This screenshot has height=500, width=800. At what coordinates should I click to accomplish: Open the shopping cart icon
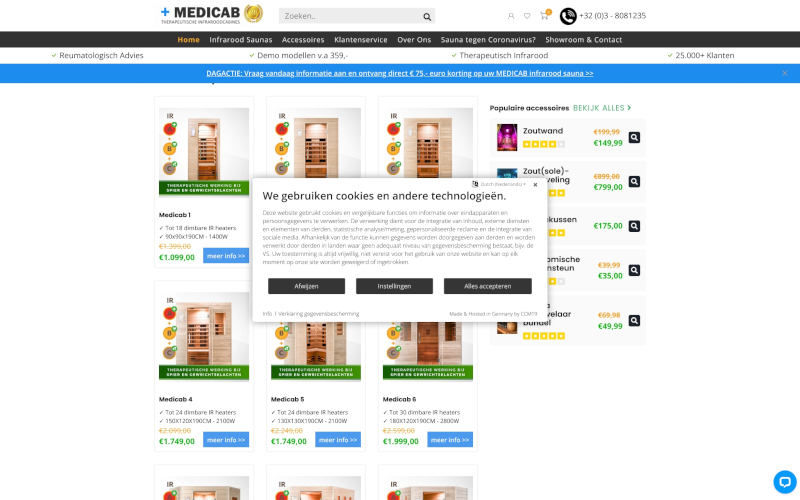pos(544,16)
